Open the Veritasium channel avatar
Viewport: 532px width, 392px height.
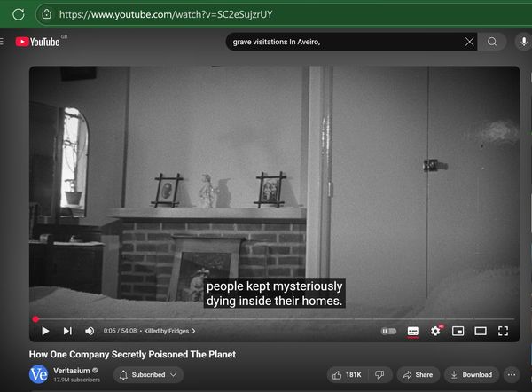click(38, 374)
